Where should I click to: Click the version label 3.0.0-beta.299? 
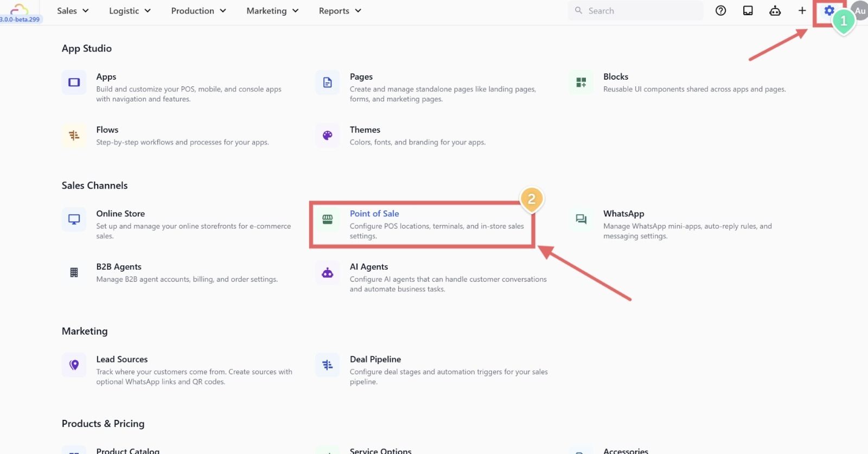[x=20, y=20]
